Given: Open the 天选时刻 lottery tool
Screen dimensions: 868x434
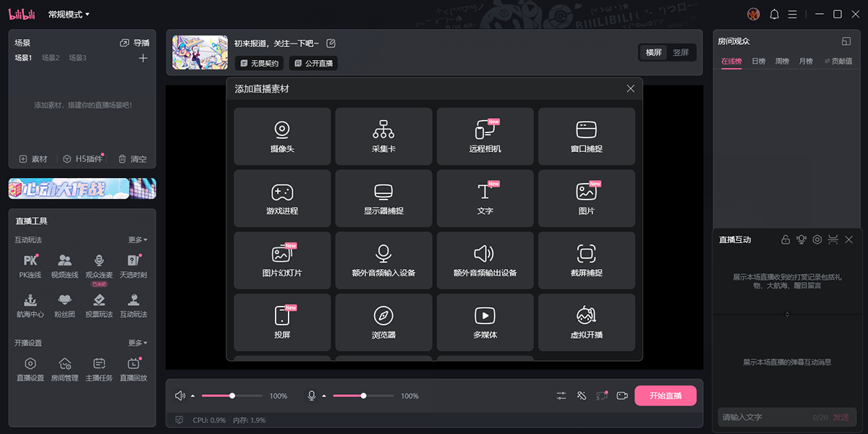Looking at the screenshot, I should tap(133, 265).
